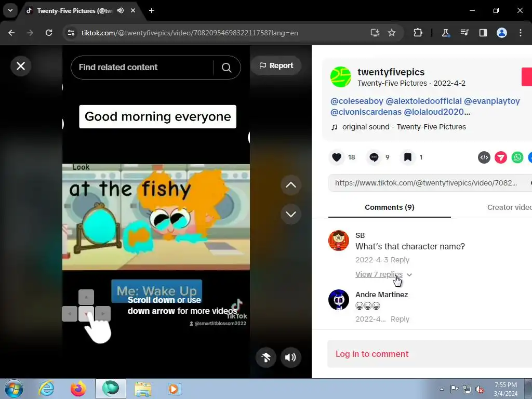
Task: Mute the video using speaker button
Action: pos(291,357)
